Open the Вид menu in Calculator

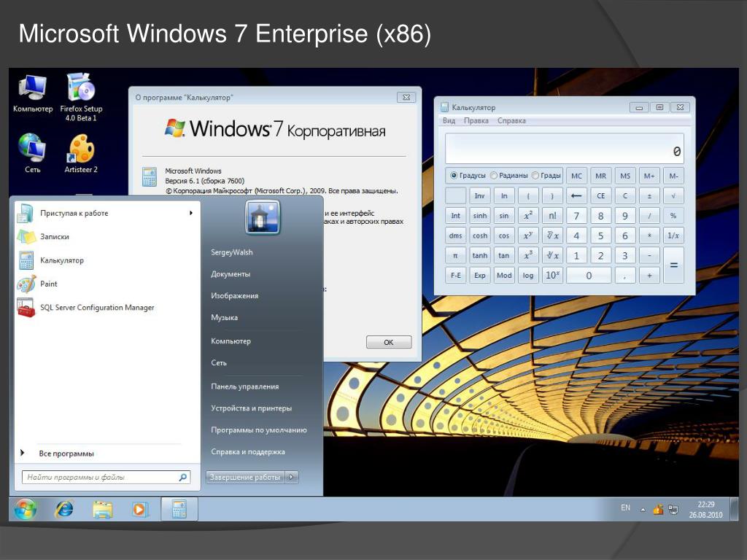[449, 121]
